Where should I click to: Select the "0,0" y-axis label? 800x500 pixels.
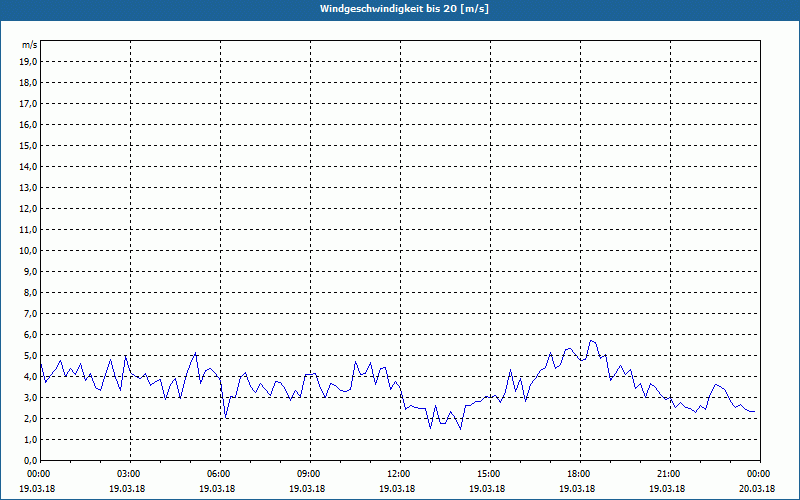[31, 460]
